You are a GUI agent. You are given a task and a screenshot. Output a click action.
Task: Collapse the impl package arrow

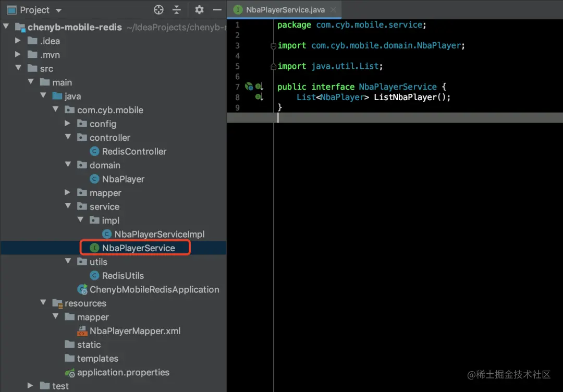(80, 219)
